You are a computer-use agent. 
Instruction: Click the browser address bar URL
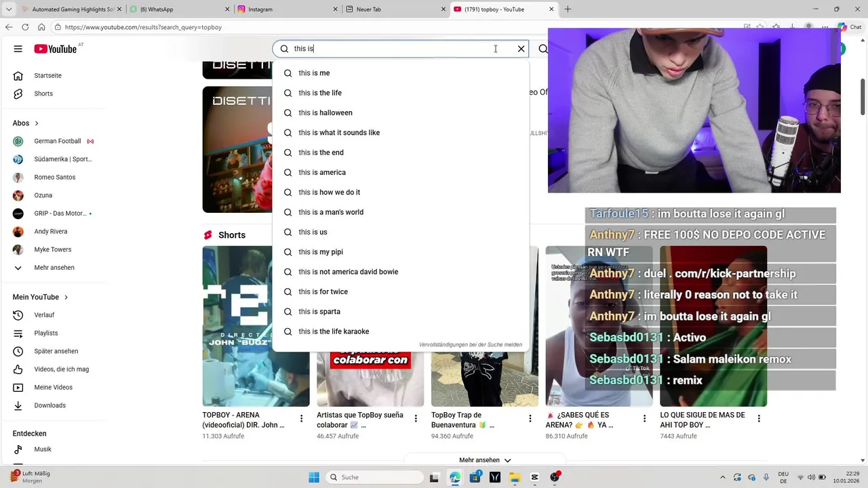(x=143, y=27)
